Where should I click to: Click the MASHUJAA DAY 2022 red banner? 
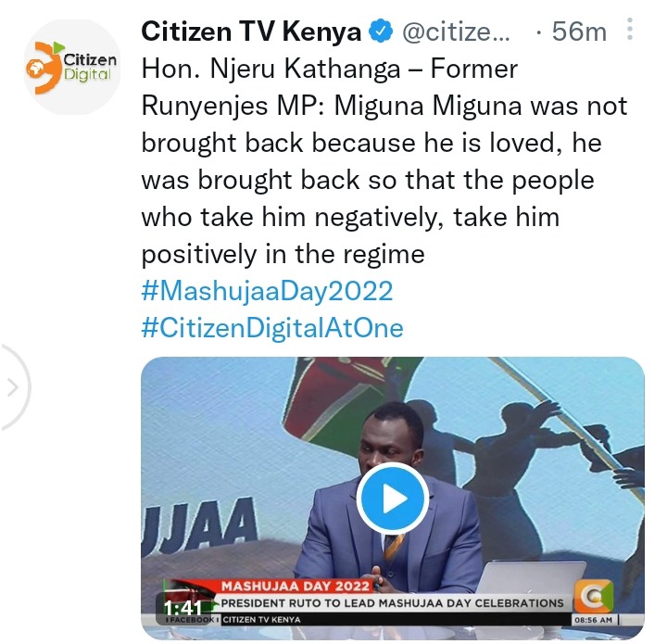pos(296,587)
